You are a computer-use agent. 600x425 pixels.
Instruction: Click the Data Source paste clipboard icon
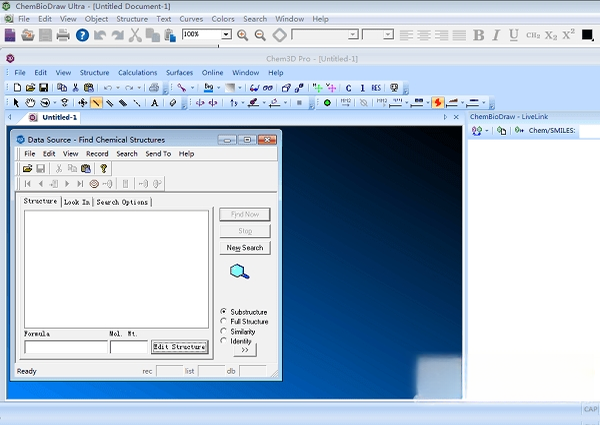coord(86,168)
